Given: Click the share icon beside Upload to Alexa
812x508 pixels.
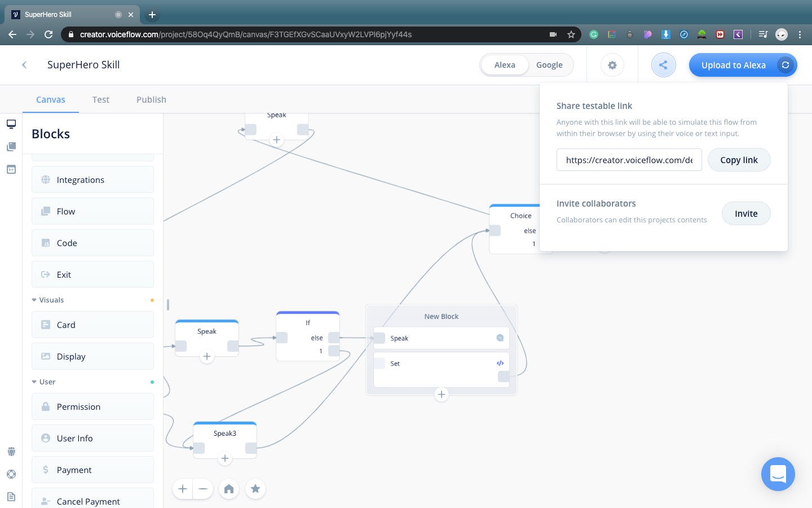Looking at the screenshot, I should (x=663, y=65).
